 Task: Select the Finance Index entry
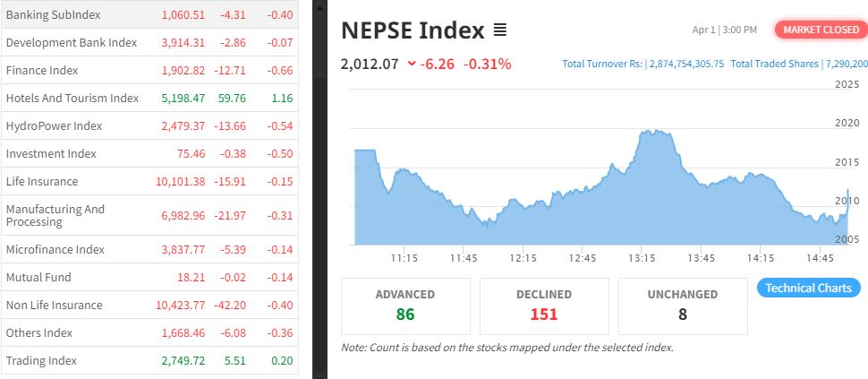[x=42, y=71]
